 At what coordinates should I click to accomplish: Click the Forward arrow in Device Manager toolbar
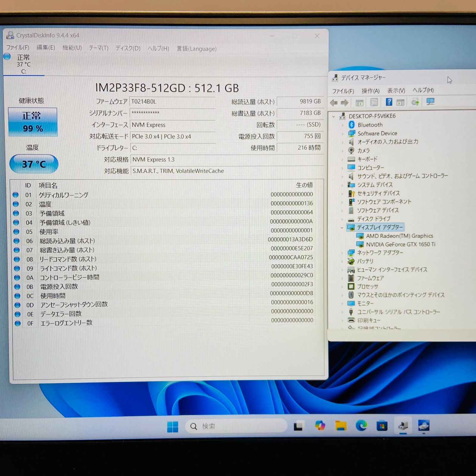click(x=345, y=103)
